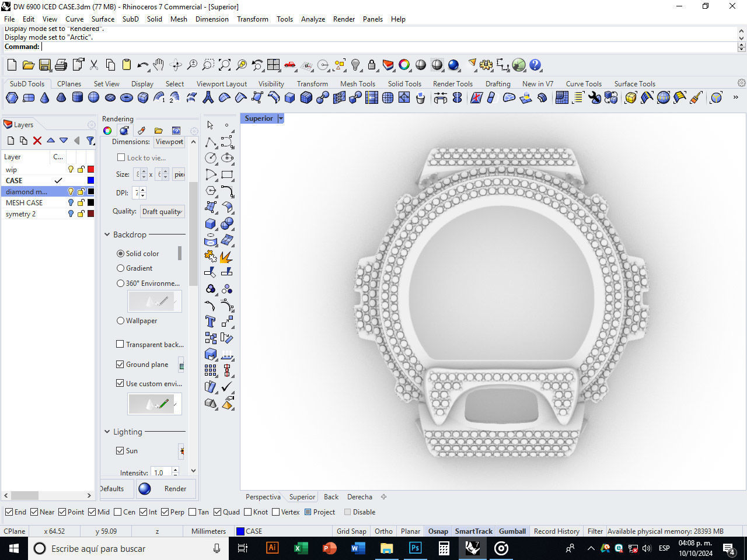This screenshot has width=747, height=560.
Task: Click the dark red swatch of symetry 2 layer
Action: pos(90,214)
